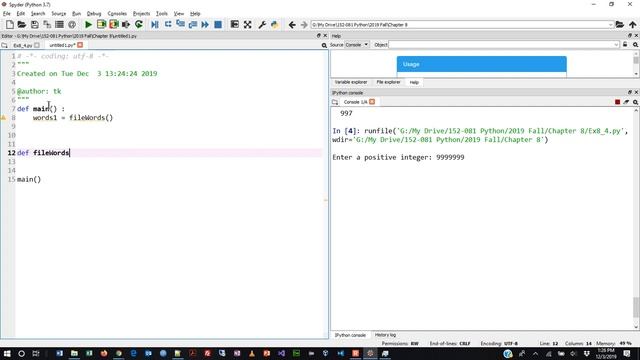Click the code warning icon on line 8
Image resolution: width=640 pixels, height=360 pixels.
pos(3,118)
